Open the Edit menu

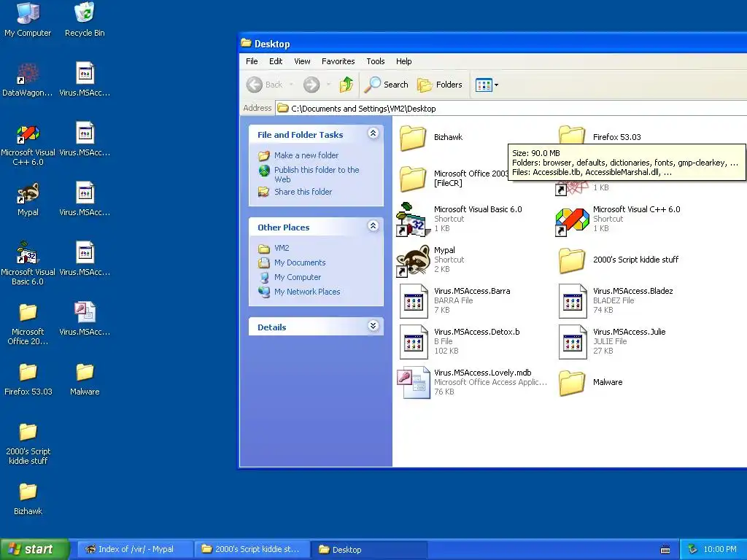[275, 61]
